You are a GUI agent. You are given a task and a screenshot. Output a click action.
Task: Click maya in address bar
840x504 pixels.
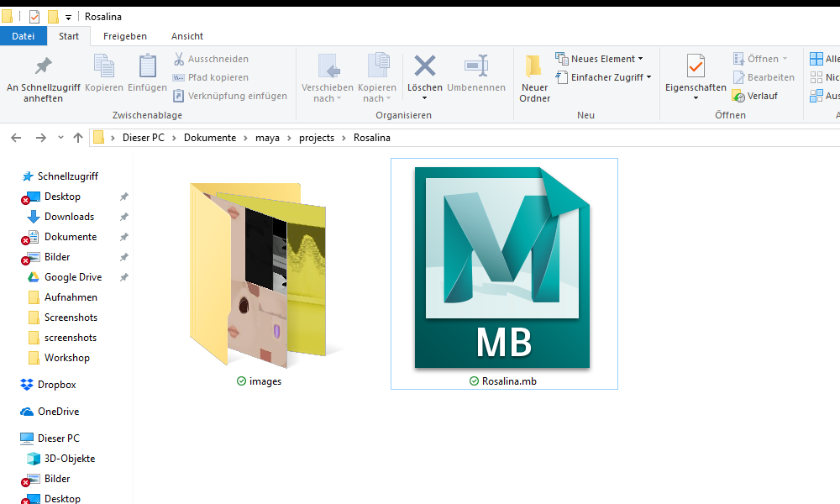(x=267, y=138)
